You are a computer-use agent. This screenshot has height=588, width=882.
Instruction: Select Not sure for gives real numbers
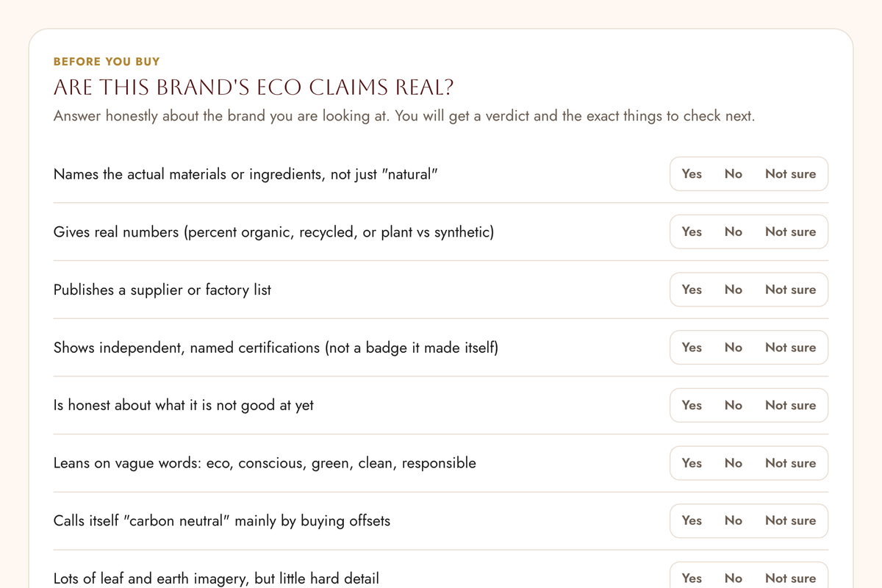coord(790,232)
